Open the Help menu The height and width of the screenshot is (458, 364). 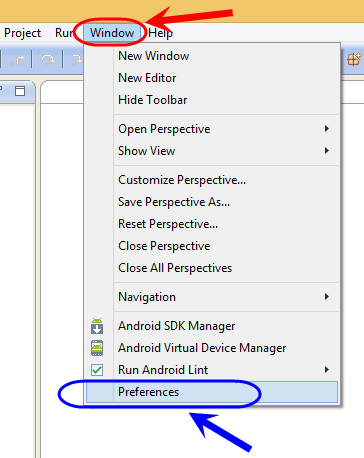160,33
